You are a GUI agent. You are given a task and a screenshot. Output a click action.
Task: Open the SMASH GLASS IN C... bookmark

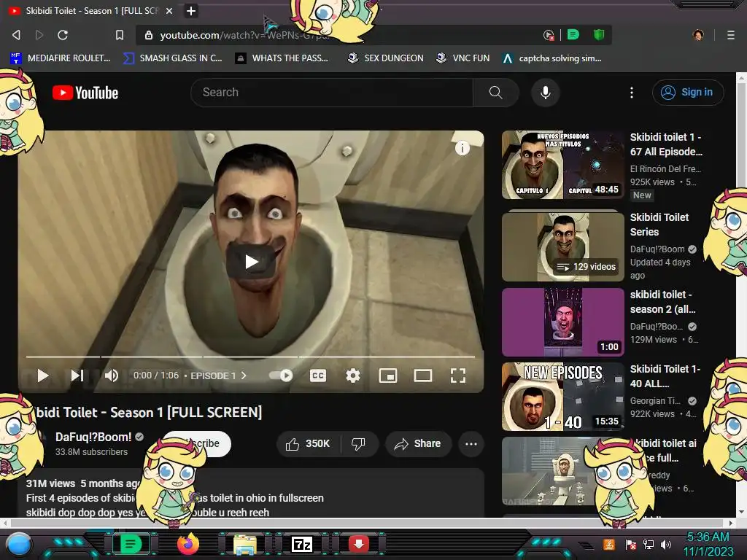pos(173,58)
